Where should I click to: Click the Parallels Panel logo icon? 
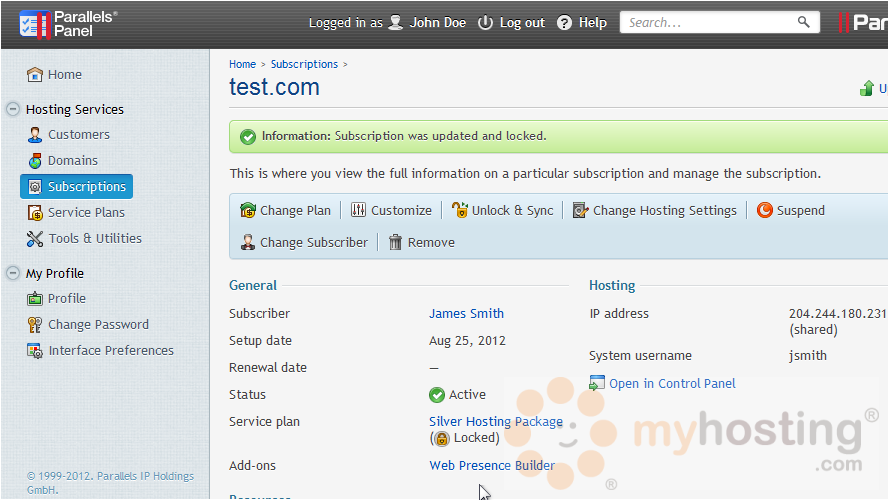coord(35,24)
